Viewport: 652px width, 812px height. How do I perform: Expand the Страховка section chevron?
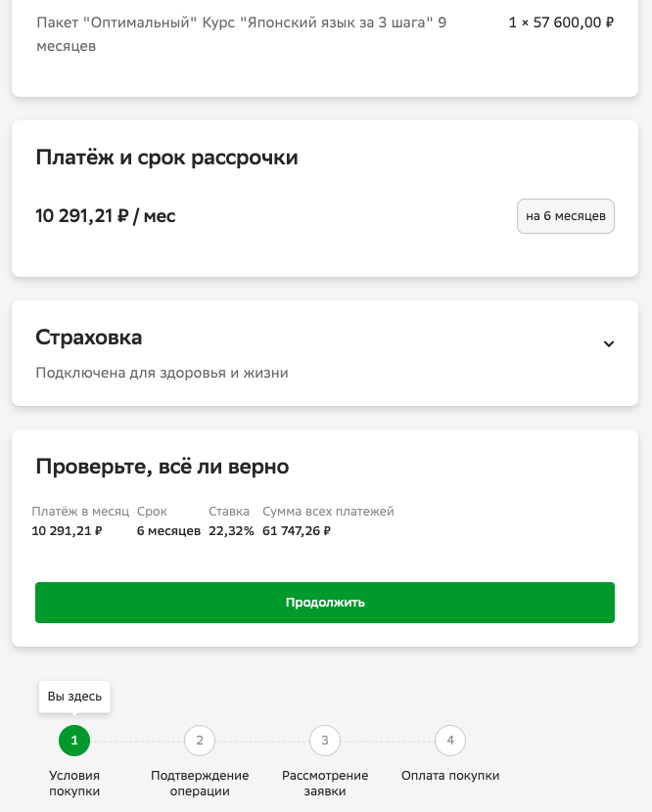tap(608, 343)
